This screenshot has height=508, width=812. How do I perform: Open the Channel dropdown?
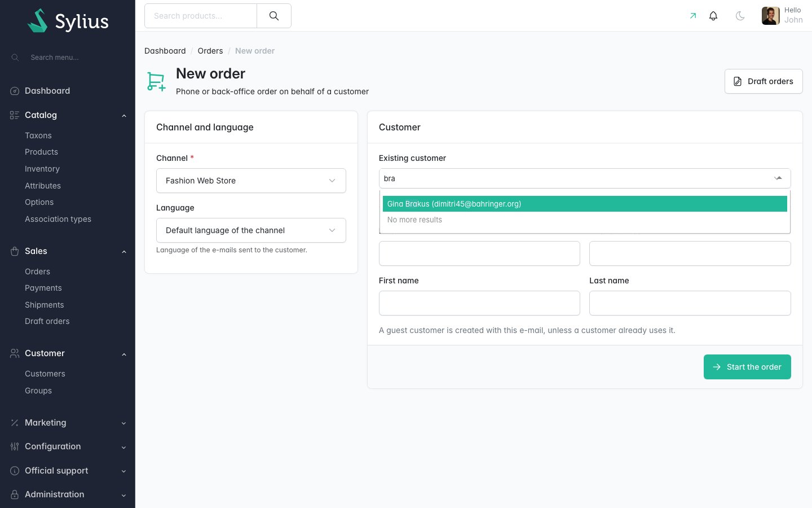pyautogui.click(x=251, y=181)
